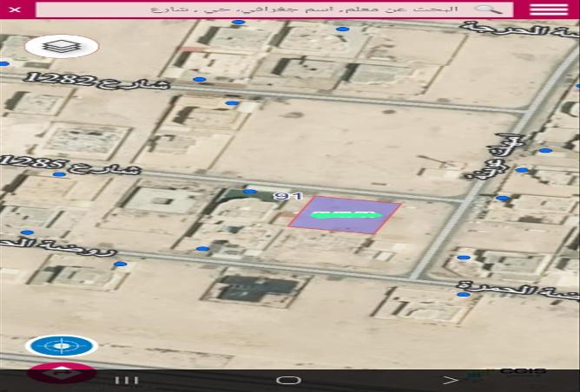Tap the blue marker just under the search bar
Viewport: 580px width, 392px height.
(343, 29)
